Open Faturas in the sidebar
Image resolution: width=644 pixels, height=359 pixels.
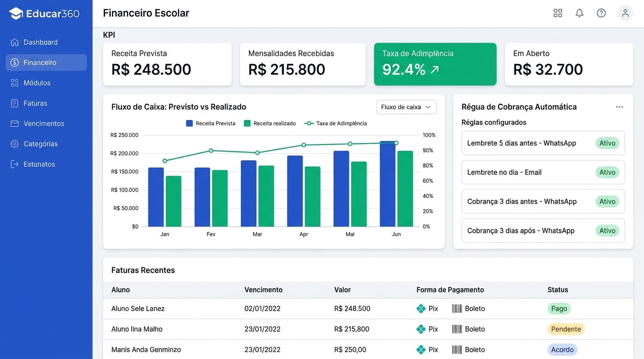tap(46, 103)
